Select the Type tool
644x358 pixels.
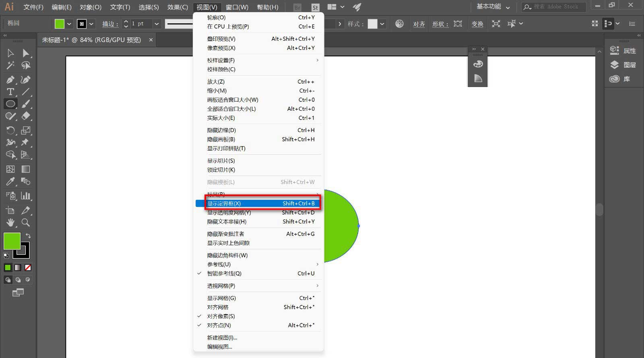[10, 92]
